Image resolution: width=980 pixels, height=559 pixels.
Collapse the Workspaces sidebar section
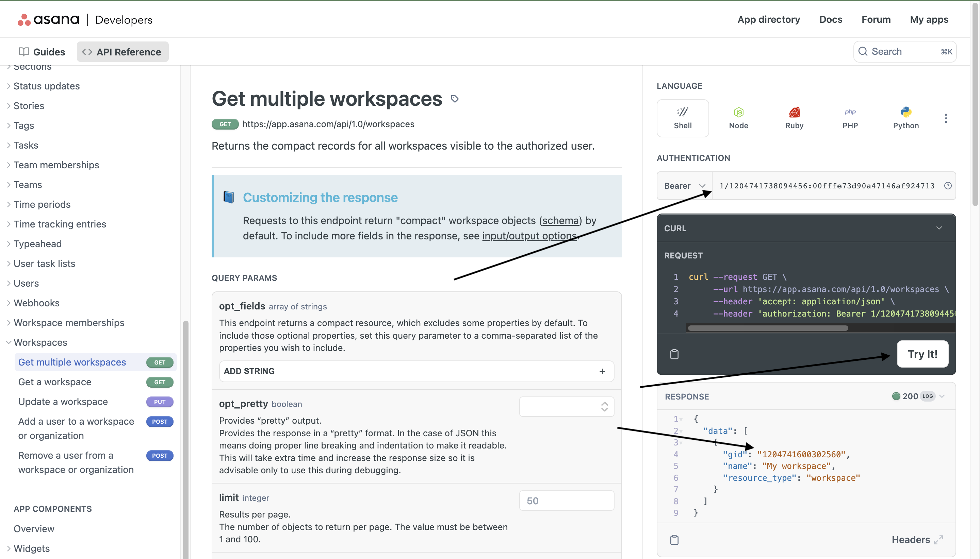click(x=9, y=342)
